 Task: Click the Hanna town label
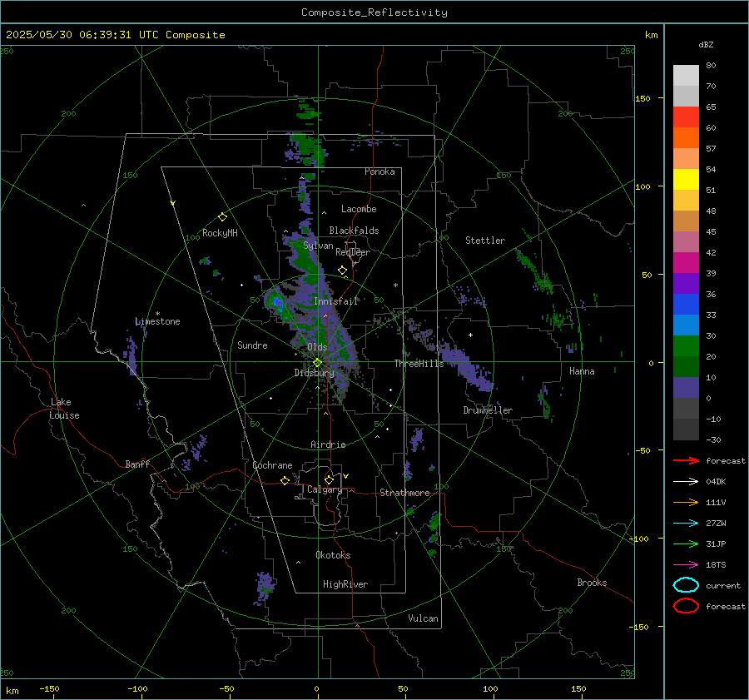click(582, 371)
